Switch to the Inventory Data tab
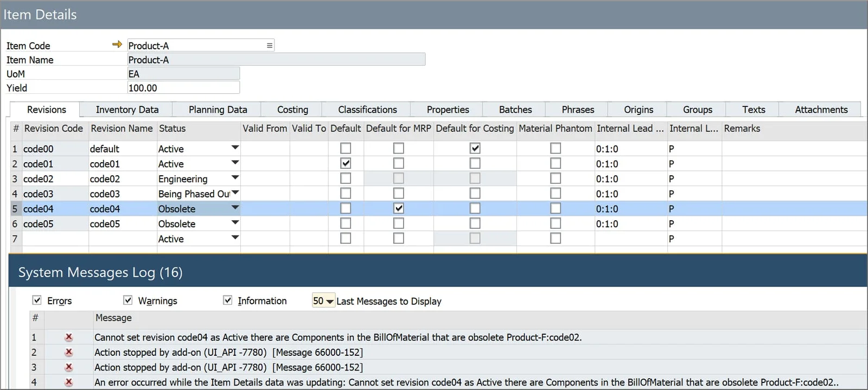The height and width of the screenshot is (390, 868). tap(127, 110)
